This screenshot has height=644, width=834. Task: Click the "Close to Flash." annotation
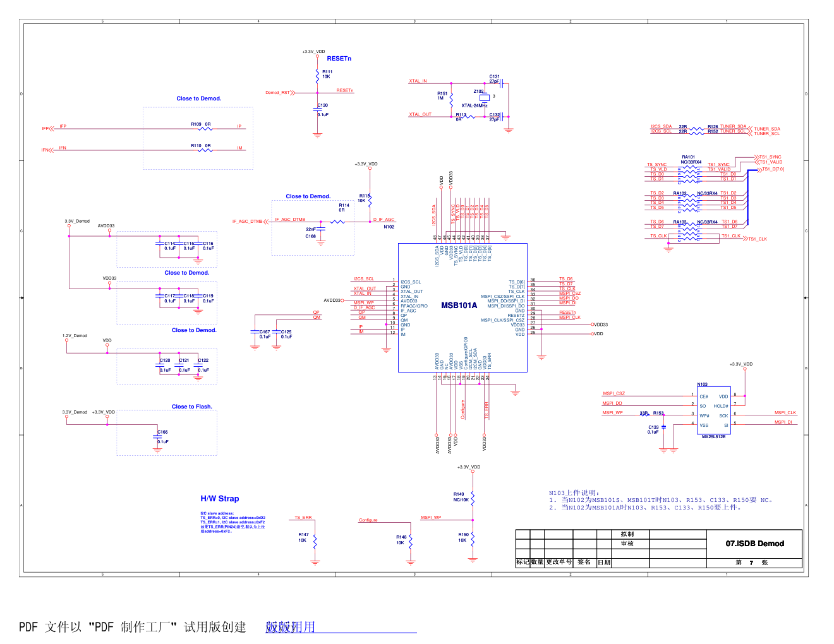pos(192,407)
